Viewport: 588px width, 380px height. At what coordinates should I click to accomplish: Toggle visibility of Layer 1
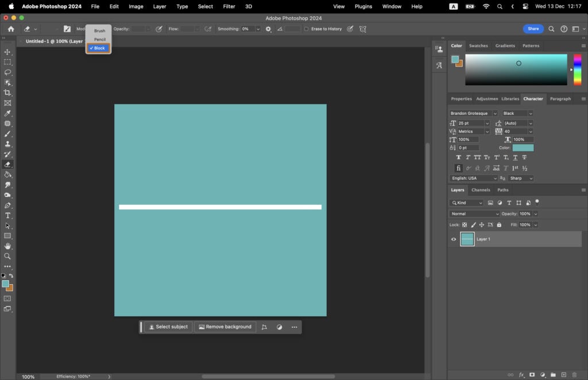tap(453, 239)
